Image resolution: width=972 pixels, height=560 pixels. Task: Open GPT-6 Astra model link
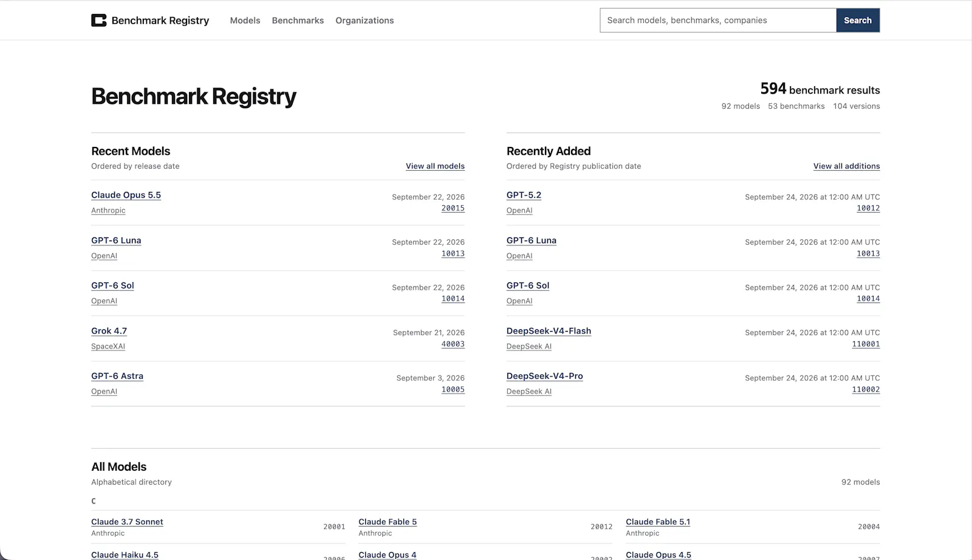click(x=117, y=376)
